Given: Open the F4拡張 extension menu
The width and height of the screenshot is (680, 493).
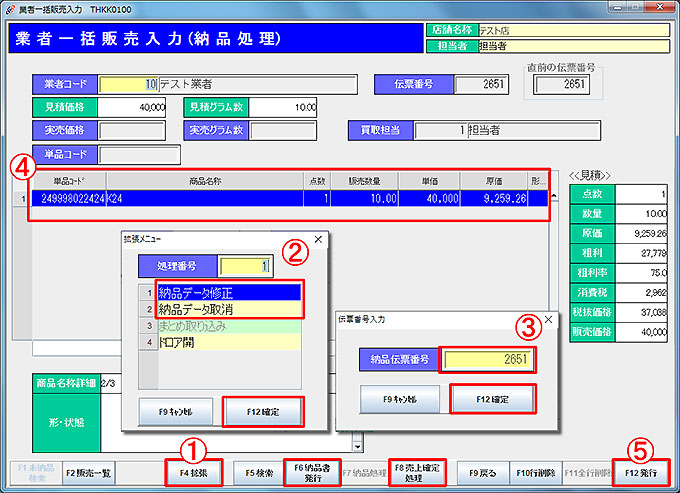Looking at the screenshot, I should coord(194,470).
